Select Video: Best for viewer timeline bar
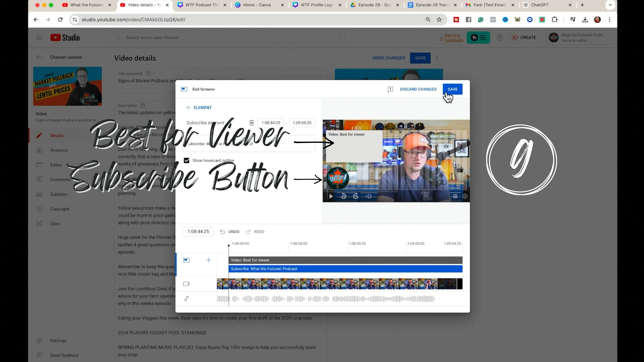 [345, 260]
